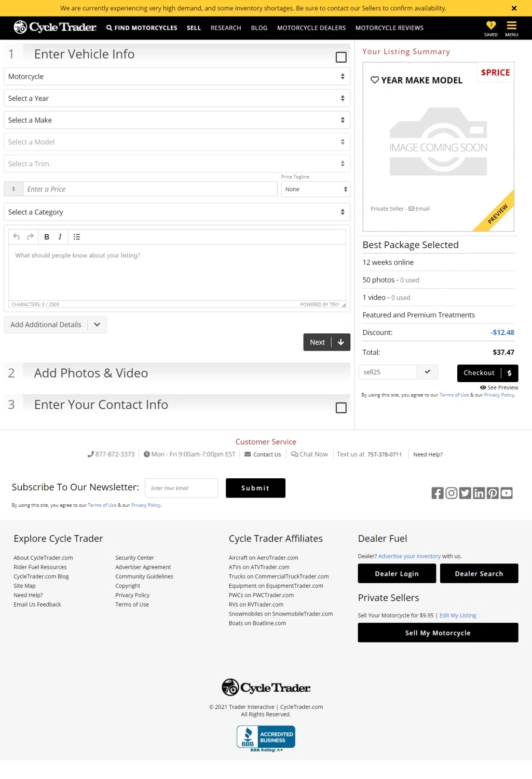Open the Select a Year dropdown
Viewport: 532px width, 779px height.
(x=177, y=98)
